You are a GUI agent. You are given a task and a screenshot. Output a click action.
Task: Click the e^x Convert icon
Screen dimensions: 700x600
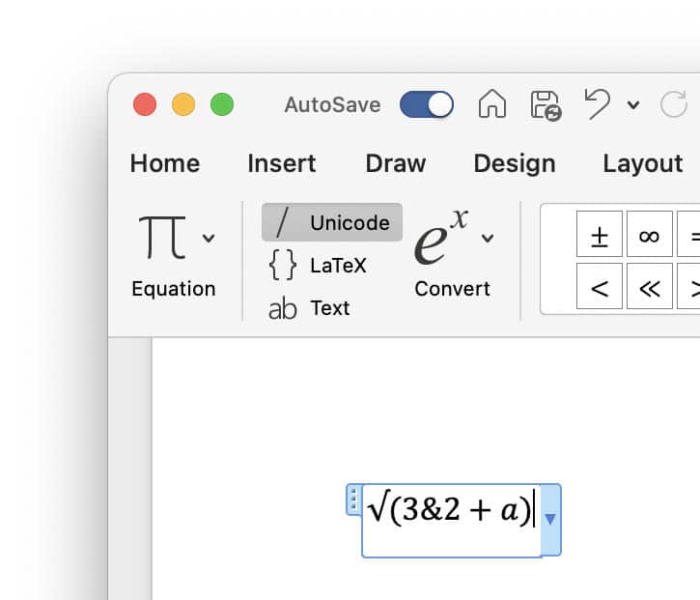(441, 237)
